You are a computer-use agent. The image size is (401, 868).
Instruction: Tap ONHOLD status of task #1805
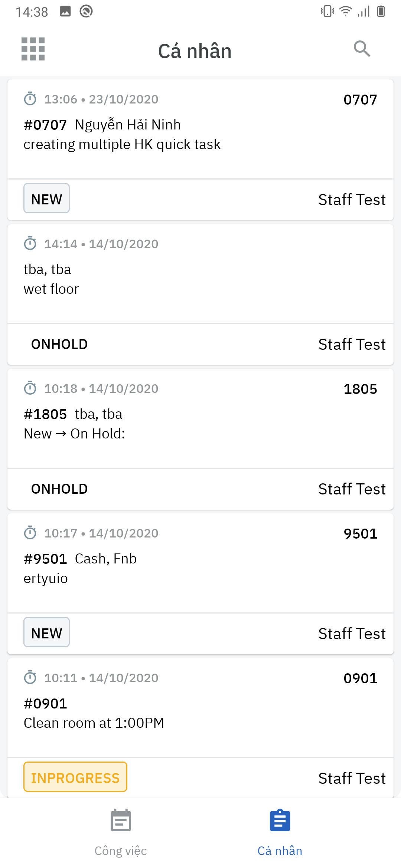click(59, 489)
